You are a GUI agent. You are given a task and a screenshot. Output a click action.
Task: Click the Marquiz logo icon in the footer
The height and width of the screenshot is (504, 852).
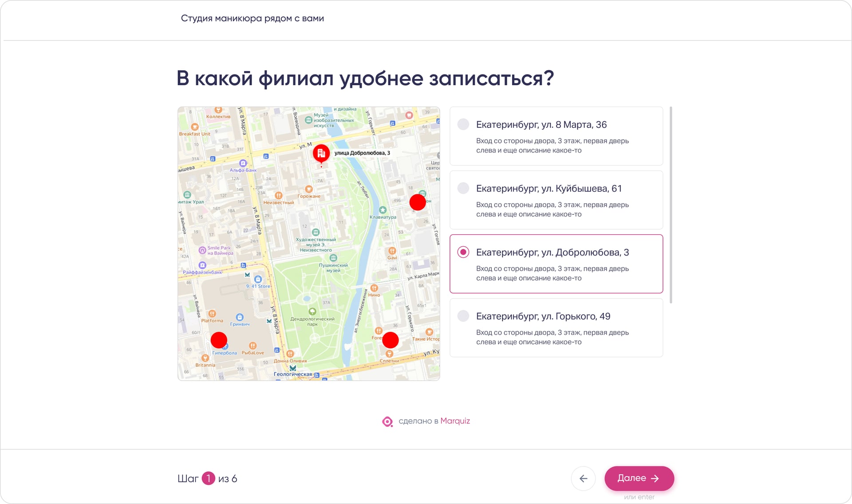click(388, 421)
